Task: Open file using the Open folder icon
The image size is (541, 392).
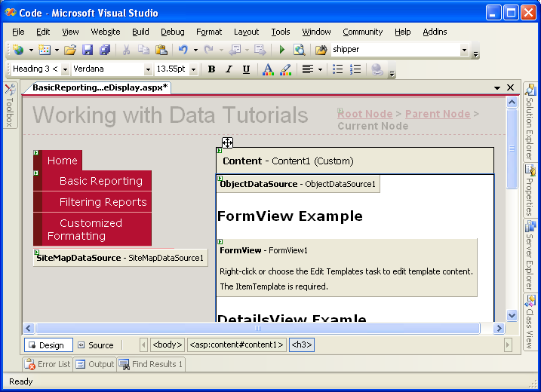Action: click(x=69, y=50)
